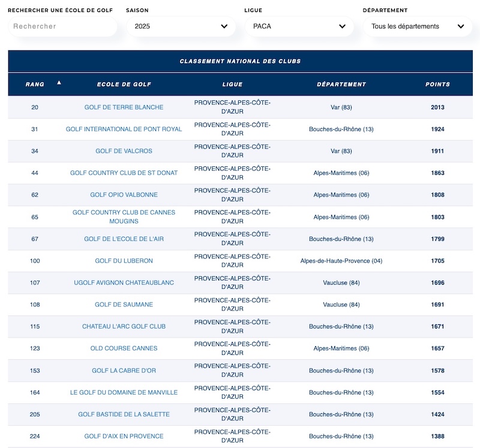480x448 pixels.
Task: Click the 1578 points value
Action: click(x=437, y=371)
